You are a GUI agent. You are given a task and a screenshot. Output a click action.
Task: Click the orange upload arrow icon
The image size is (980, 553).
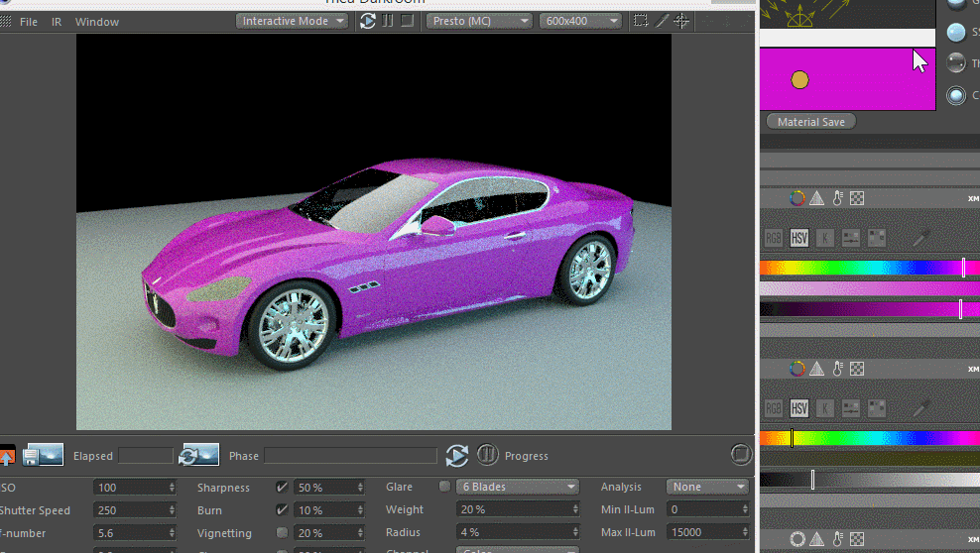point(7,456)
